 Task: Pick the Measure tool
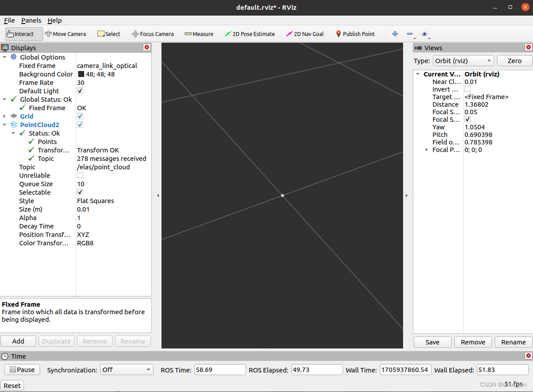199,34
